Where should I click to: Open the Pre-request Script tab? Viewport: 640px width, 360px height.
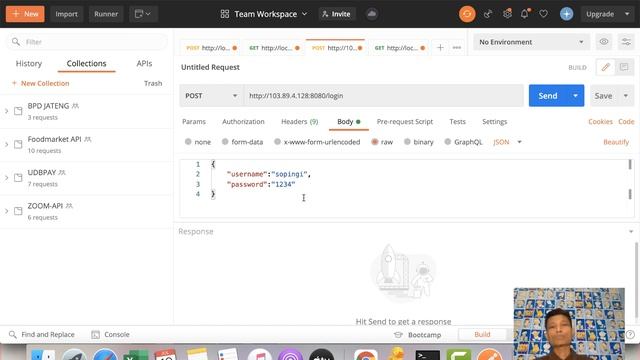pyautogui.click(x=404, y=122)
